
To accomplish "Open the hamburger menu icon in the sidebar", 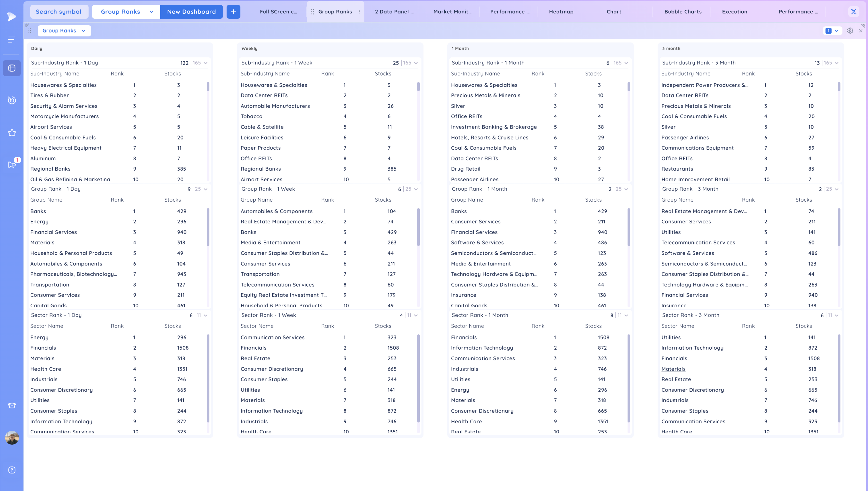I will [x=12, y=40].
